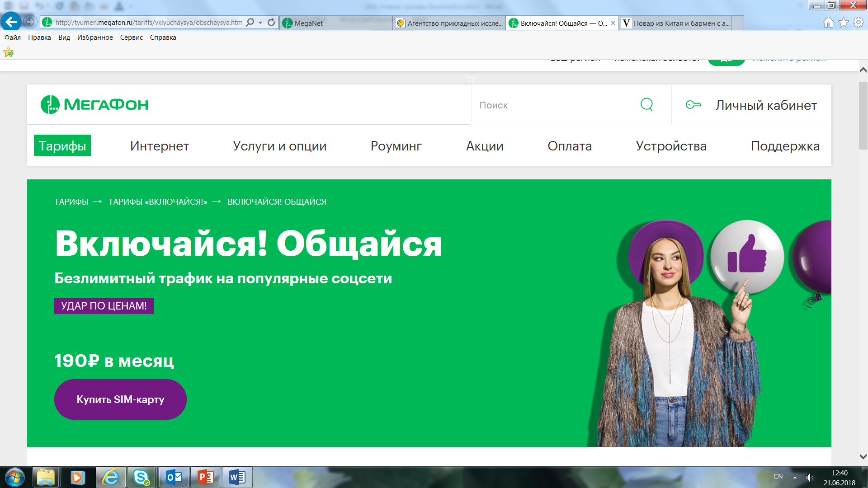This screenshot has height=488, width=868.
Task: Click the ТАРИФЫ breadcrumb link
Action: pyautogui.click(x=71, y=202)
